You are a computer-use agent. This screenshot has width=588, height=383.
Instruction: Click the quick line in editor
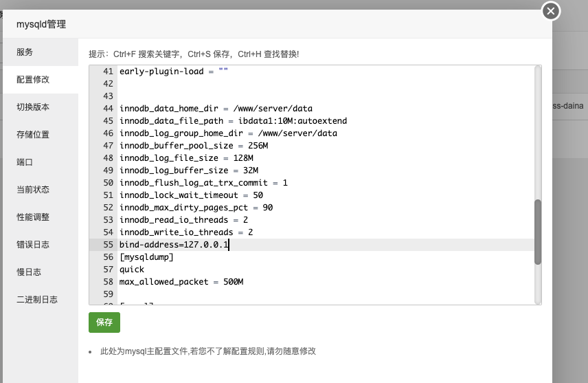point(132,270)
